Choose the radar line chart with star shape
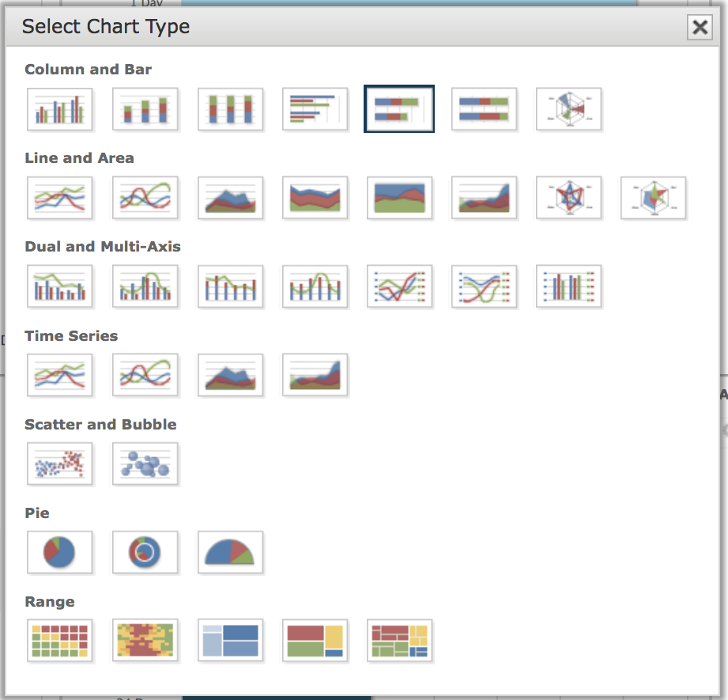728x700 pixels. click(x=569, y=198)
